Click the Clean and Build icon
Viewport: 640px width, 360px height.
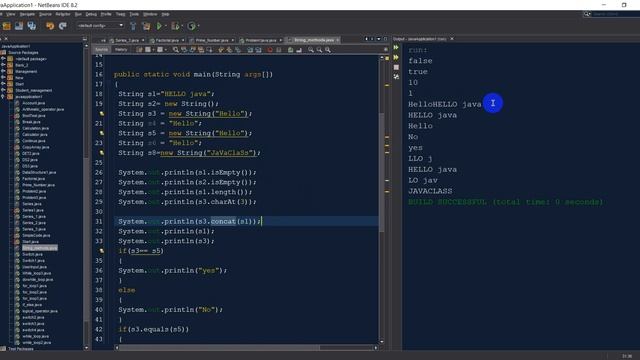click(x=146, y=26)
